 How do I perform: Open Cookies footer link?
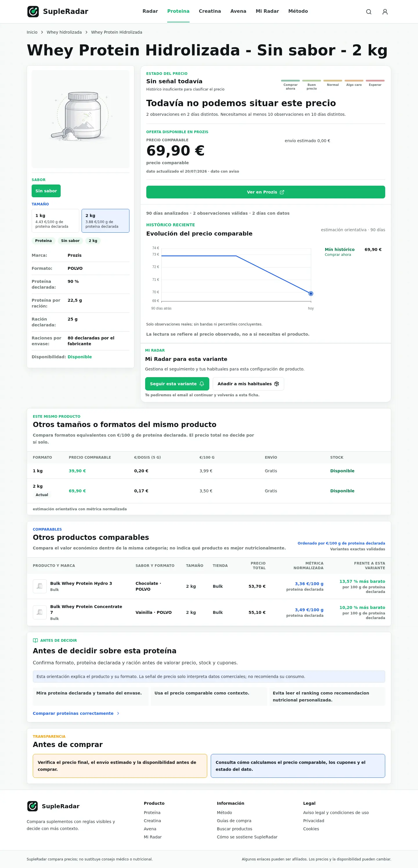pos(311,829)
